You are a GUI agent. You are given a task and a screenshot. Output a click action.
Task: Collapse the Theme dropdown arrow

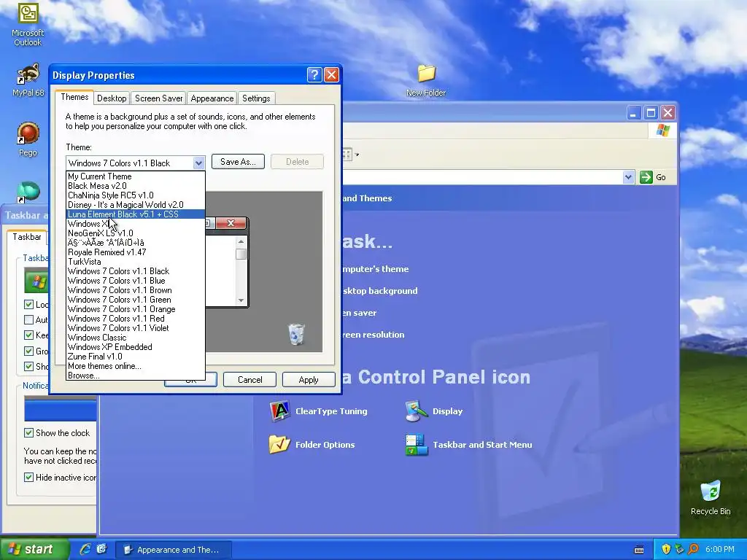(x=198, y=163)
